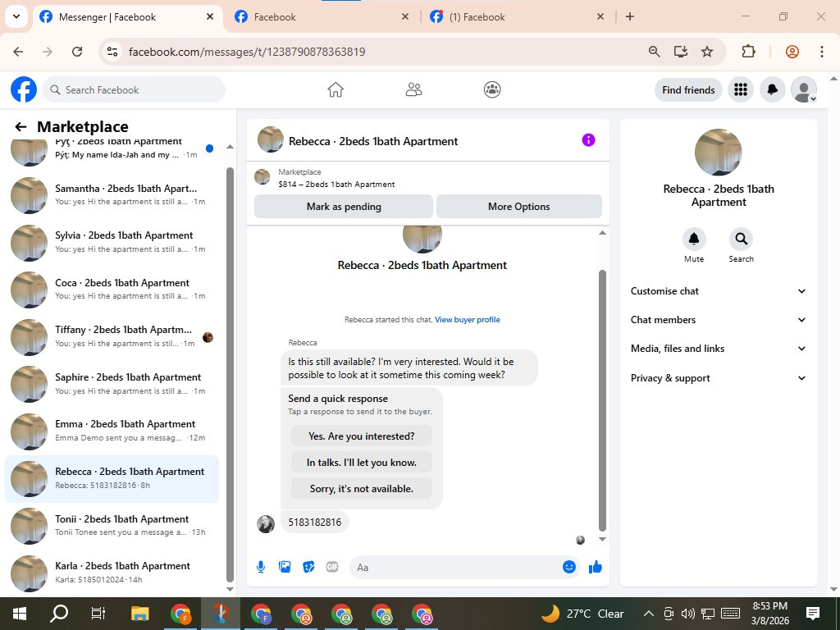Open the emoji picker in message box
Viewport: 840px width, 630px height.
[x=569, y=567]
